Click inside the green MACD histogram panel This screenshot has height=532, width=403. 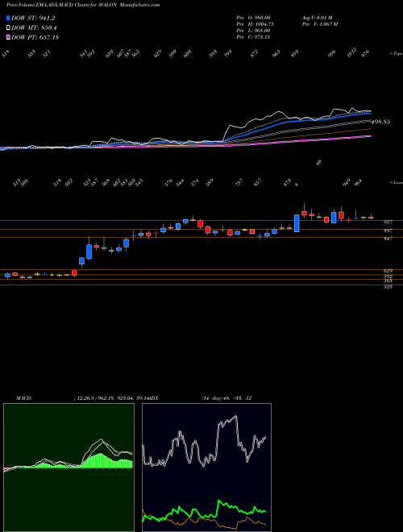tap(69, 468)
